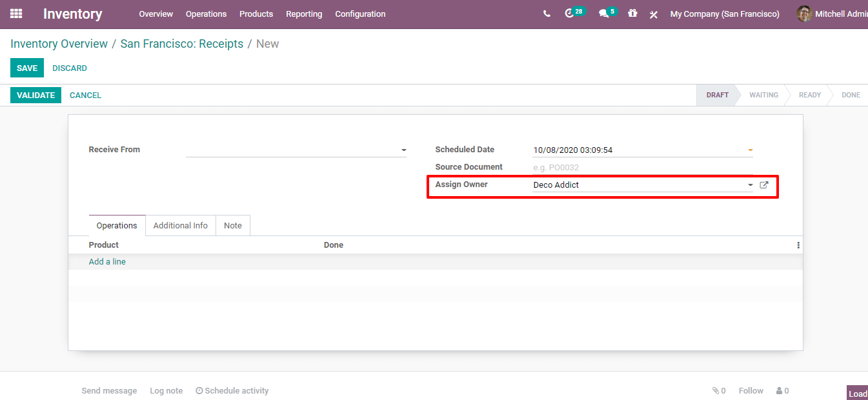Image resolution: width=868 pixels, height=400 pixels.
Task: Click the Inventory app title
Action: coord(73,14)
